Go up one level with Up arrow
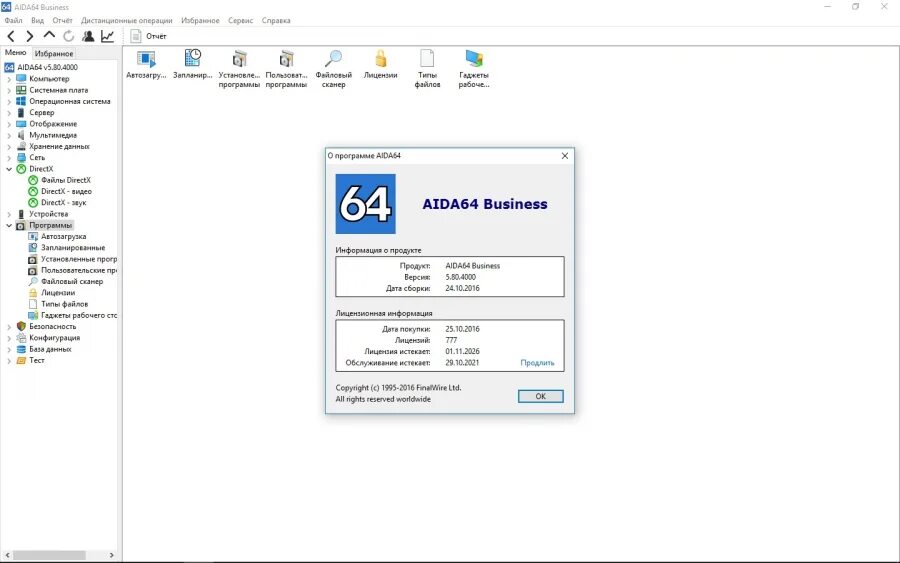The height and width of the screenshot is (563, 900). (49, 36)
